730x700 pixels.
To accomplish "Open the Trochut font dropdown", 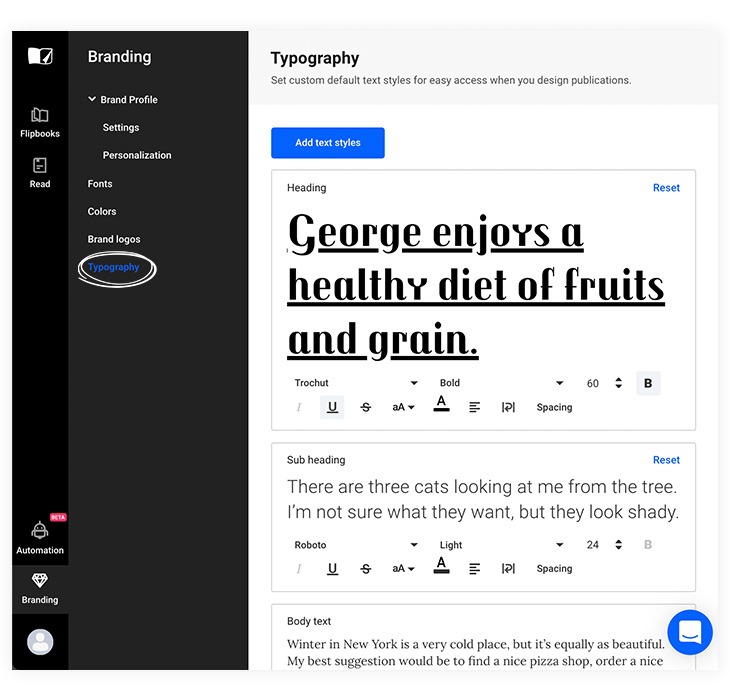I will tap(356, 383).
